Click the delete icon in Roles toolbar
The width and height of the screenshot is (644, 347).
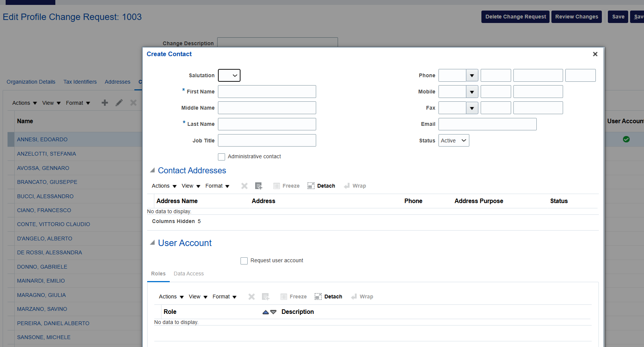pyautogui.click(x=251, y=297)
